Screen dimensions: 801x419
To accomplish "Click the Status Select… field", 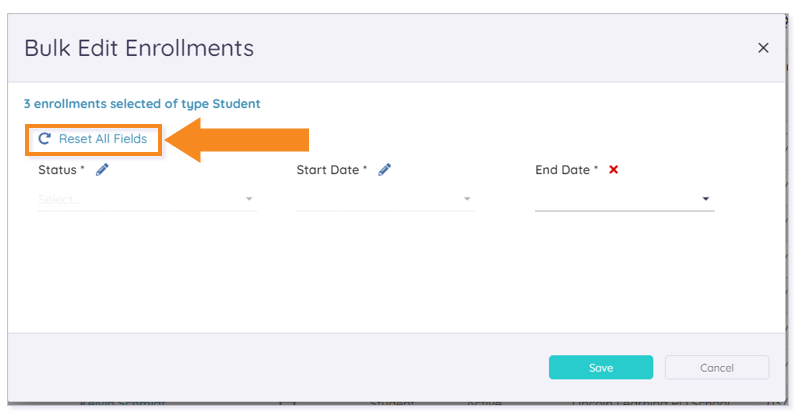I will (x=148, y=199).
